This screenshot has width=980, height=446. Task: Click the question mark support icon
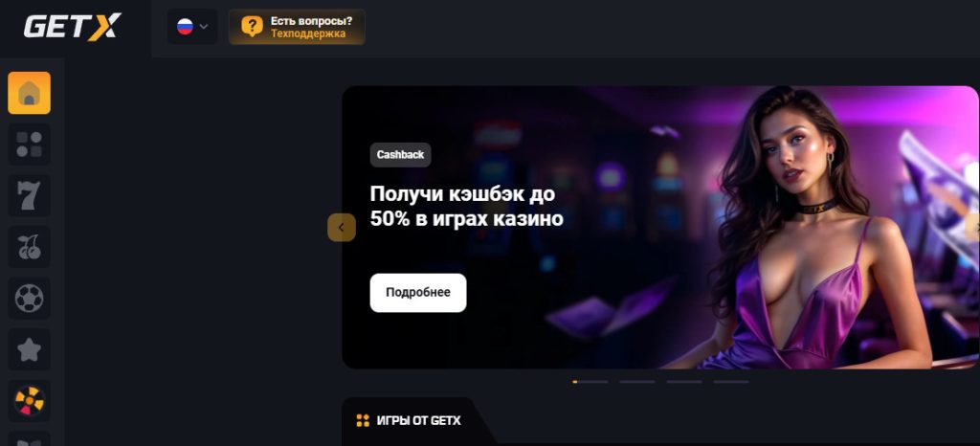[x=252, y=27]
